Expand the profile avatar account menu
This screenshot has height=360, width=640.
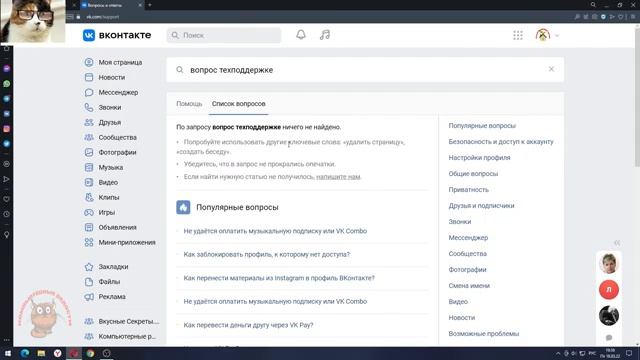(x=547, y=35)
